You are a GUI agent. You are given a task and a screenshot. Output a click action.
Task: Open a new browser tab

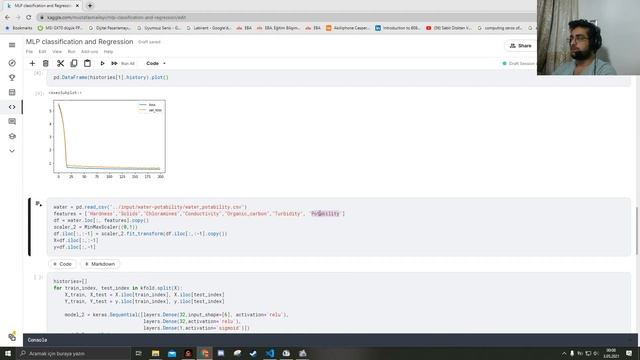[x=90, y=6]
